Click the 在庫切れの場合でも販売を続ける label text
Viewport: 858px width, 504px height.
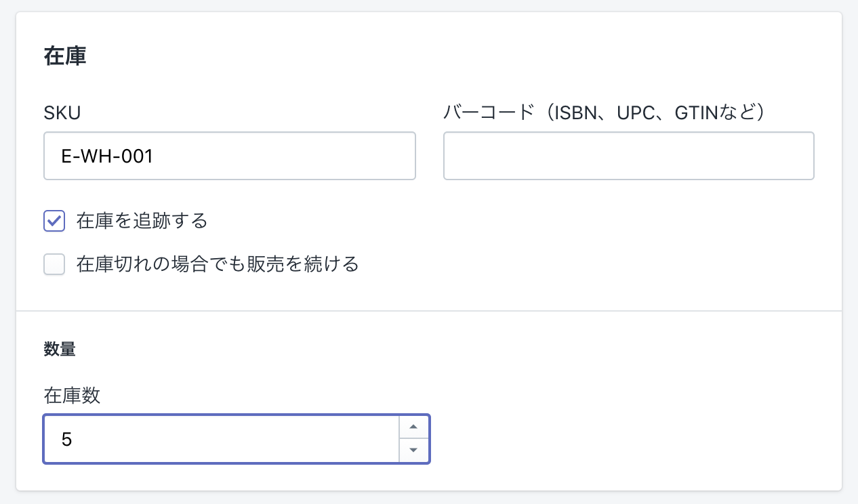(218, 264)
